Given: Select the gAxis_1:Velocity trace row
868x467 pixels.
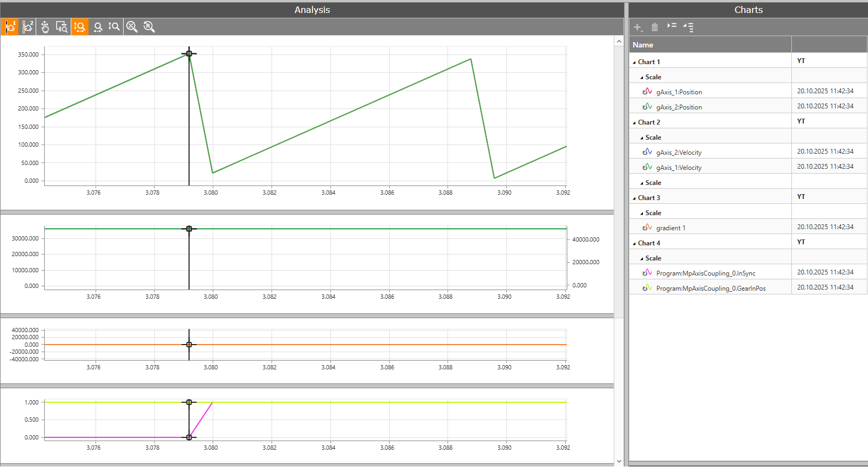Looking at the screenshot, I should pos(748,166).
